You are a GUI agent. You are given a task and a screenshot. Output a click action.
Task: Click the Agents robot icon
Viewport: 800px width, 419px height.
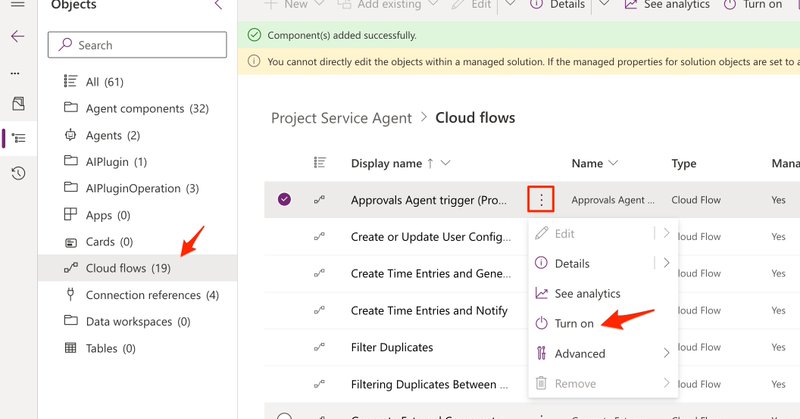click(x=70, y=135)
